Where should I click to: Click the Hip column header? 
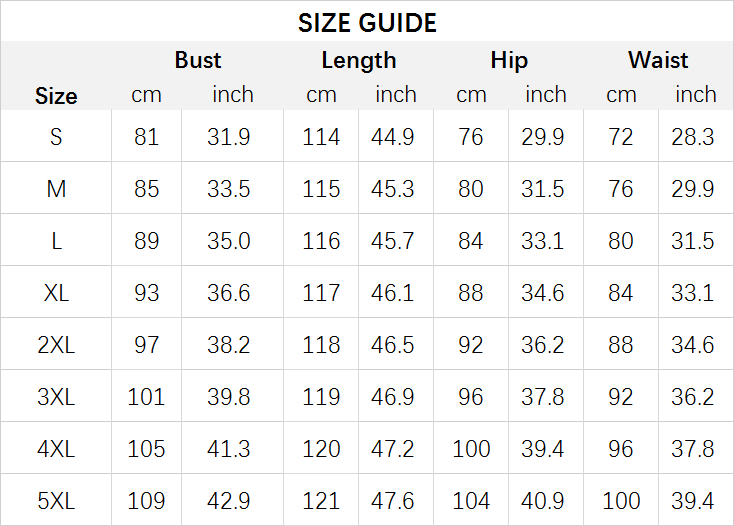pyautogui.click(x=508, y=60)
